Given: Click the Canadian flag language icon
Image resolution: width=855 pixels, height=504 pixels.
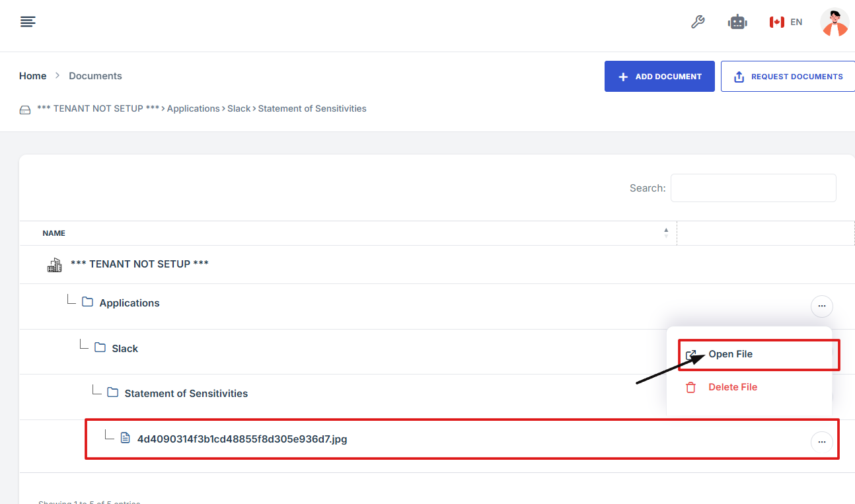Looking at the screenshot, I should point(776,22).
